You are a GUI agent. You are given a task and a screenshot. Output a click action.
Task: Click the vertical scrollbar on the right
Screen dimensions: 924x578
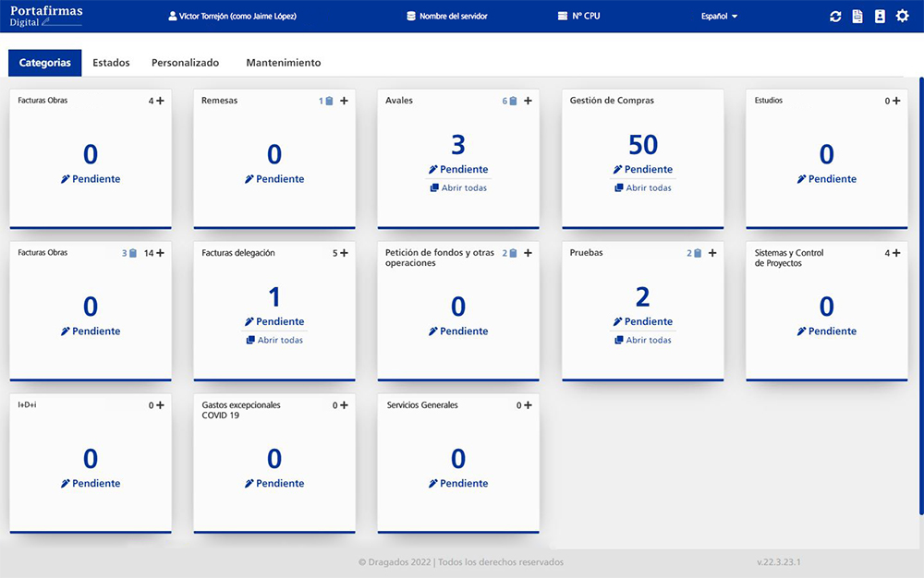919,295
